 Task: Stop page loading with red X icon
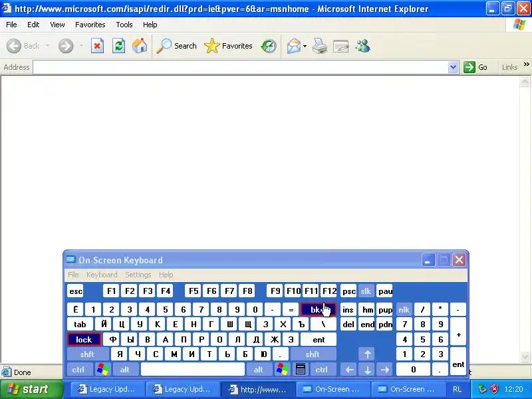point(97,46)
